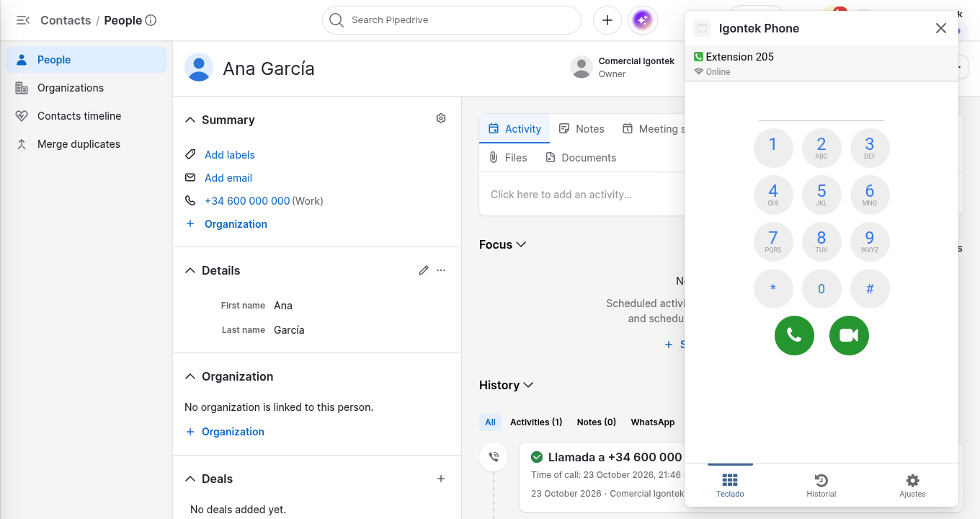980x519 pixels.
Task: Collapse the Details section
Action: coord(190,270)
